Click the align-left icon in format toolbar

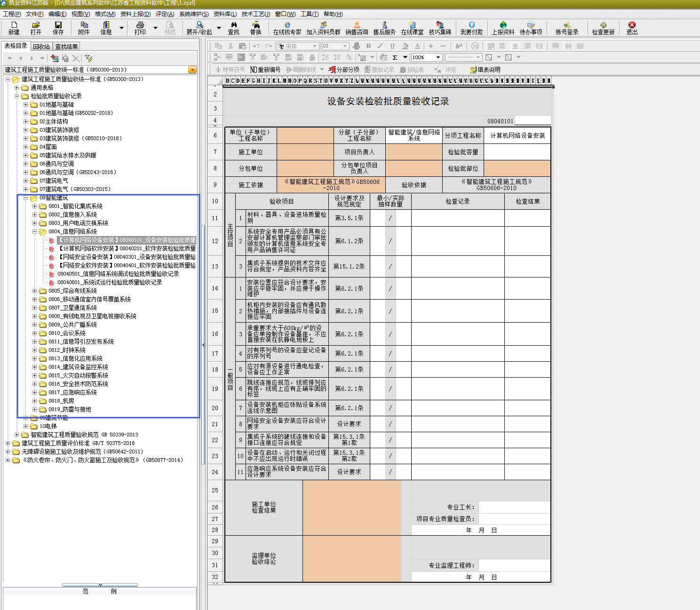click(503, 46)
